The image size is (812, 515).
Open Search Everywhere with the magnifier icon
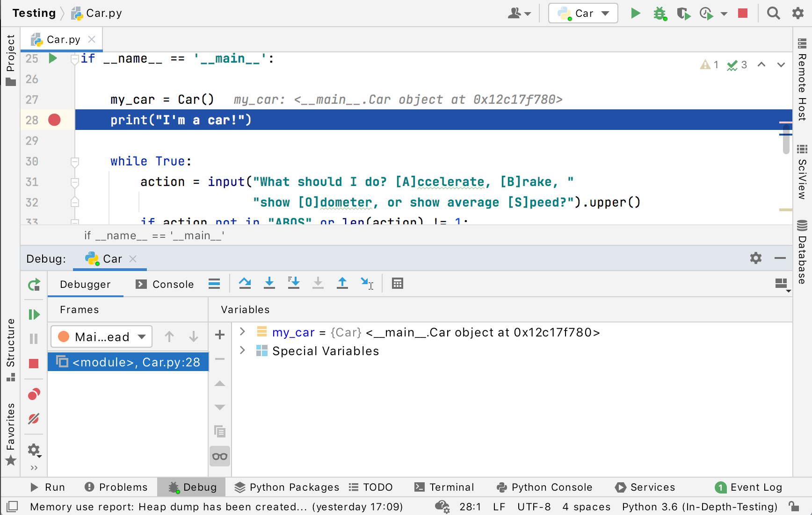tap(773, 13)
